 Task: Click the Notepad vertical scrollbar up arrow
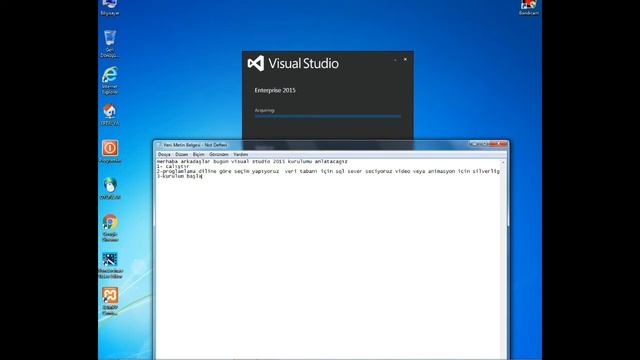tap(503, 162)
